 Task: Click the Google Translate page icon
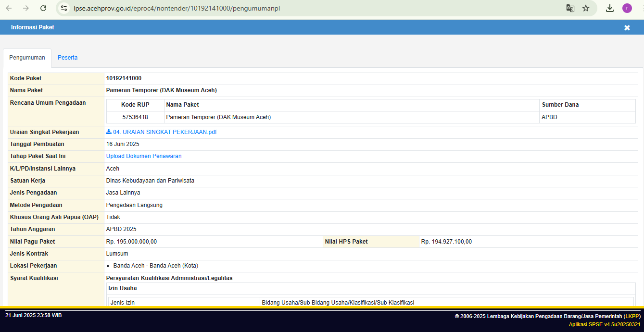tap(570, 8)
